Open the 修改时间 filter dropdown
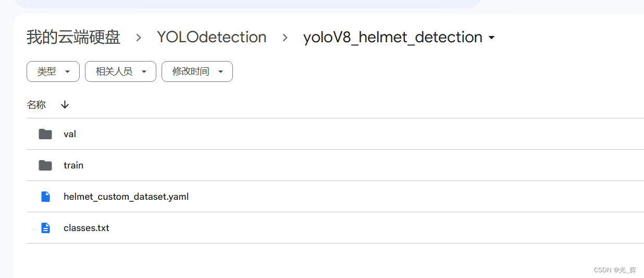 [197, 71]
